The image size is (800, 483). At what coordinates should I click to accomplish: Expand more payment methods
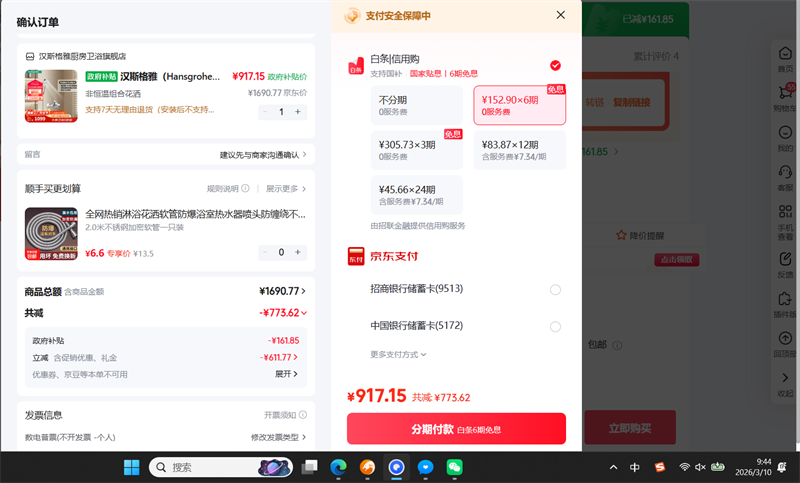[x=398, y=354]
